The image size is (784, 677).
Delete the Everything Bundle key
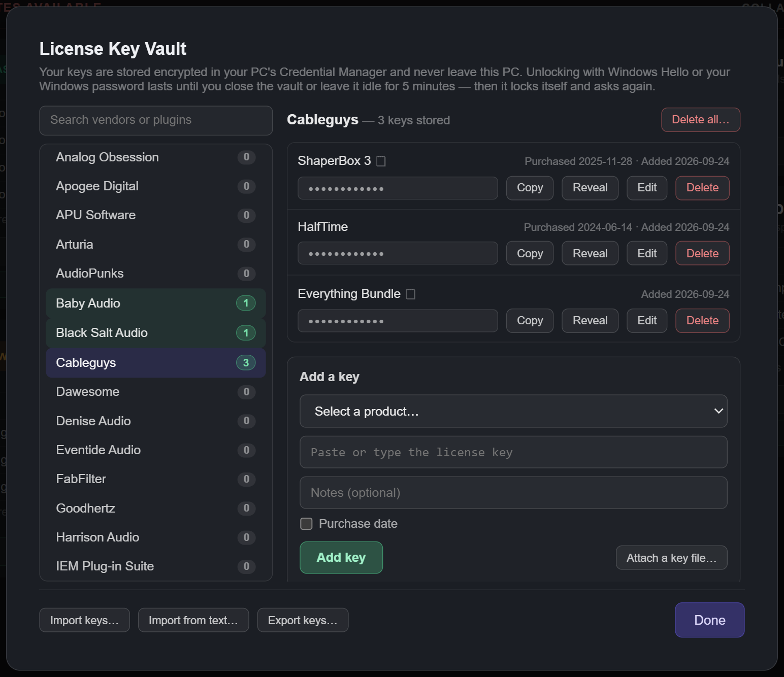click(x=702, y=321)
